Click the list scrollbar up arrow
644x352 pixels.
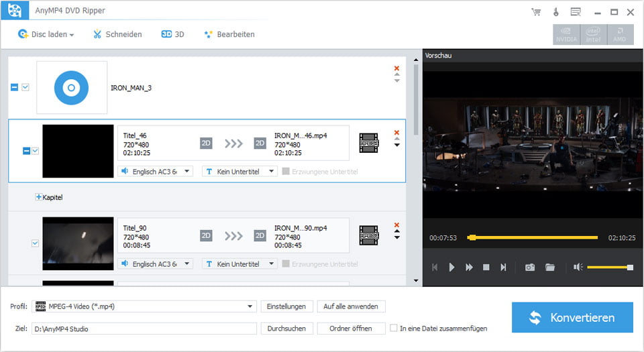click(x=416, y=60)
